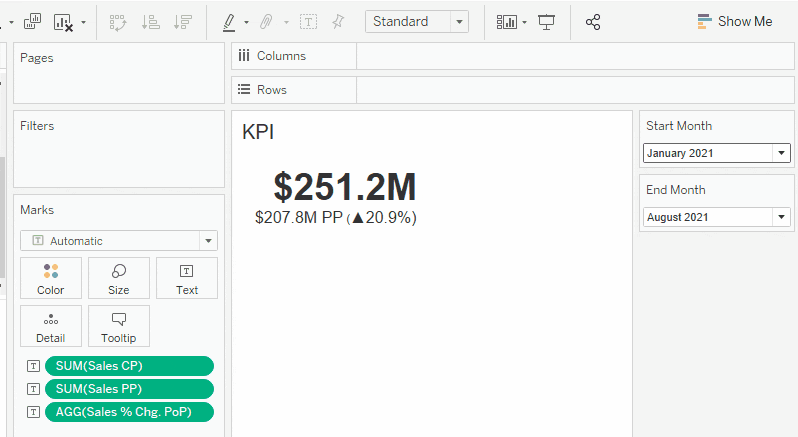Click the clear sheet icon
The height and width of the screenshot is (437, 798).
64,22
